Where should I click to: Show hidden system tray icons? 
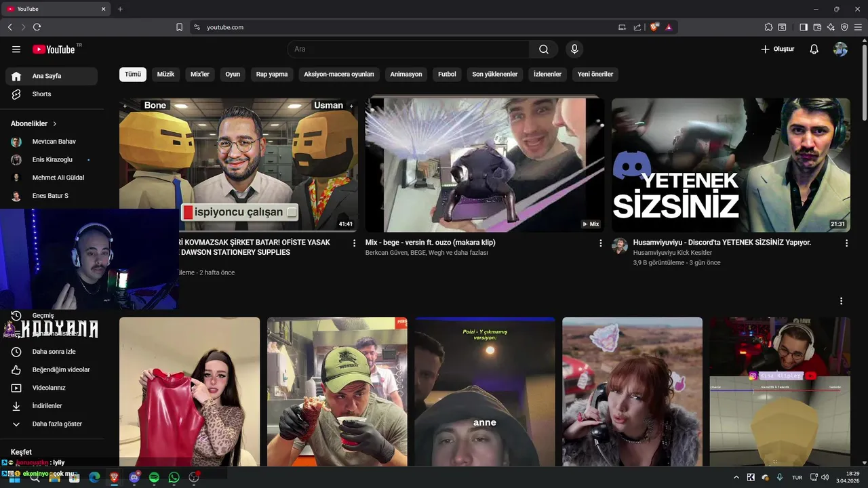[736, 477]
